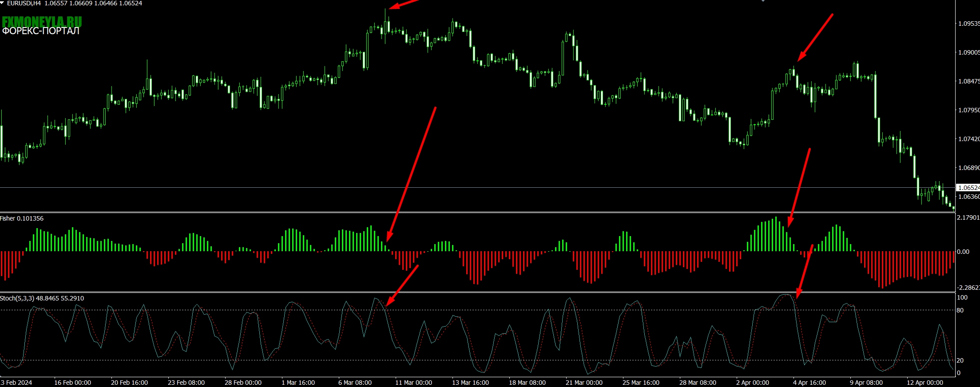The image size is (980, 387).
Task: Click the small triangle before EURUSDi,H4
Action: (2, 3)
